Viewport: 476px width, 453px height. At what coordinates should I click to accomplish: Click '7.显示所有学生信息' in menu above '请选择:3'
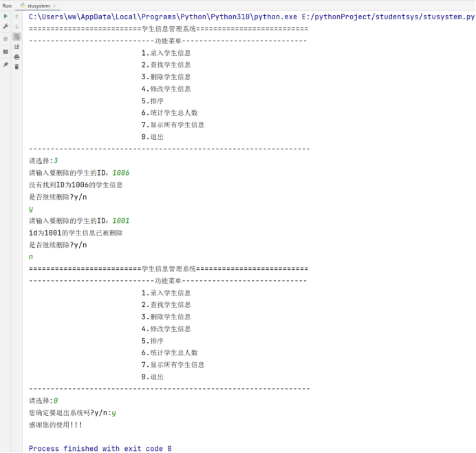pyautogui.click(x=173, y=125)
